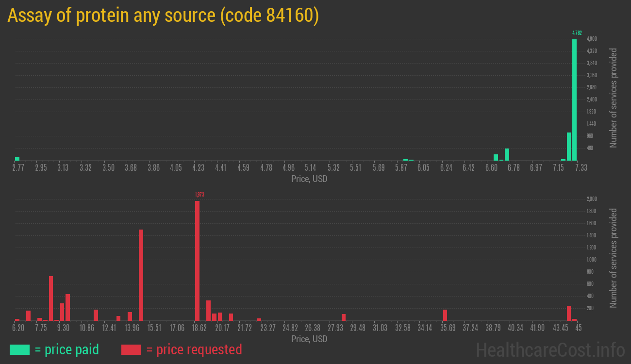
Task: Select the red bar near price 27.93
Action: coord(344,317)
